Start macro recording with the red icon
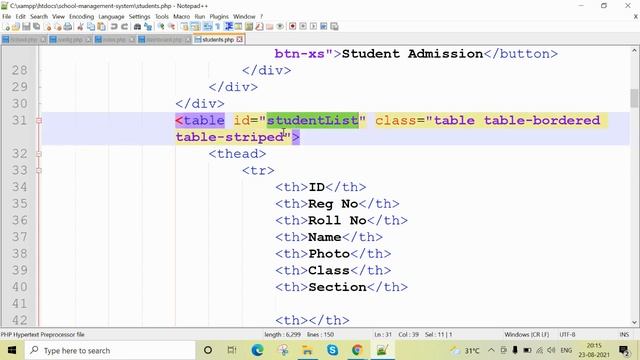This screenshot has height=360, width=640. pos(292,27)
